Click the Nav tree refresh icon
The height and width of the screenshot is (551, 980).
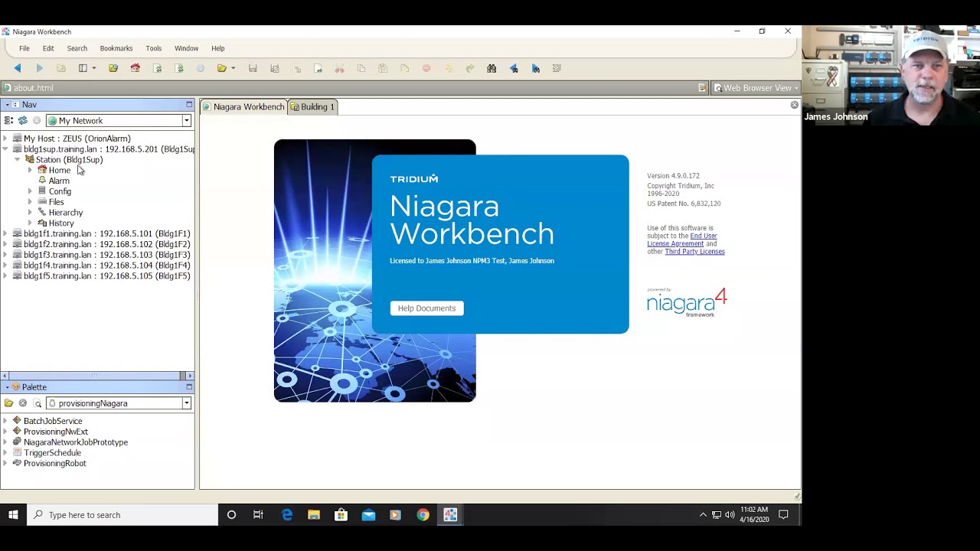tap(22, 120)
